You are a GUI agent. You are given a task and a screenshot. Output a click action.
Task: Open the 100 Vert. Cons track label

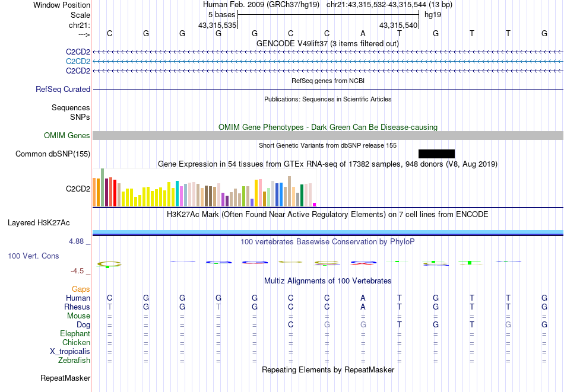point(33,256)
